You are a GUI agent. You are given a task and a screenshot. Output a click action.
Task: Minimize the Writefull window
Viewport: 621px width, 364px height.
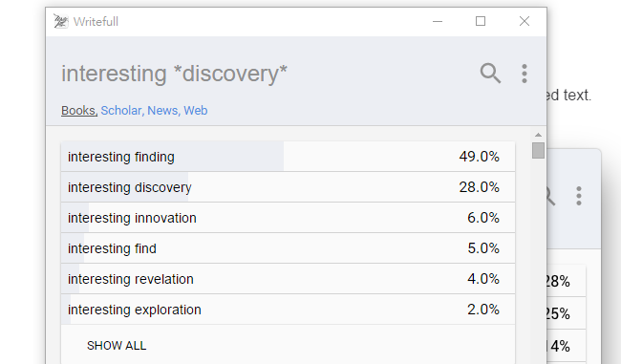pos(438,21)
